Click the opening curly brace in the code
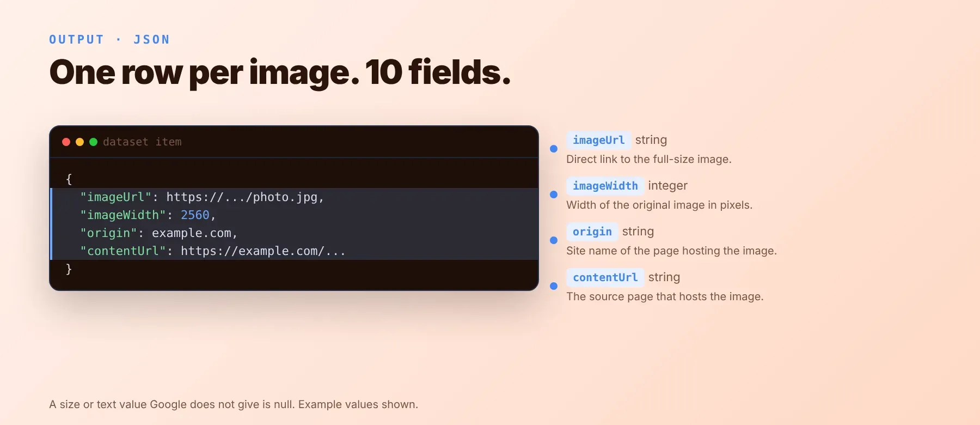This screenshot has width=980, height=425. point(69,179)
